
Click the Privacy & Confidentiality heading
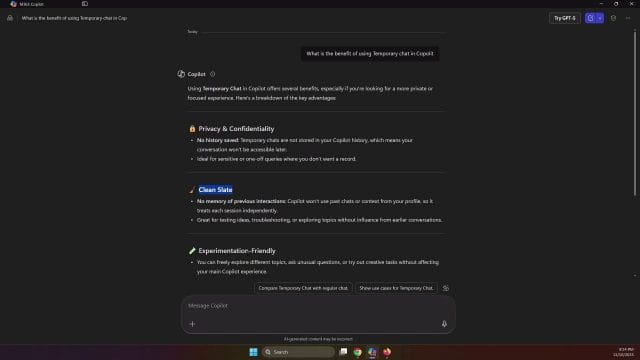[x=236, y=129]
